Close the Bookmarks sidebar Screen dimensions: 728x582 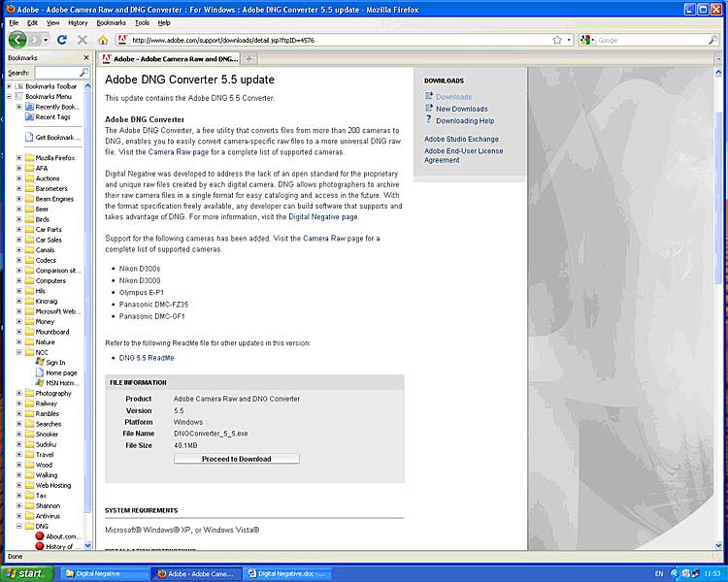pyautogui.click(x=87, y=58)
